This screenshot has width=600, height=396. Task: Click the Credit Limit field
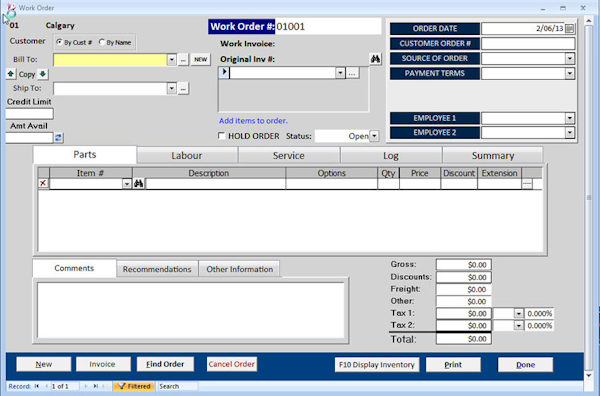point(29,114)
